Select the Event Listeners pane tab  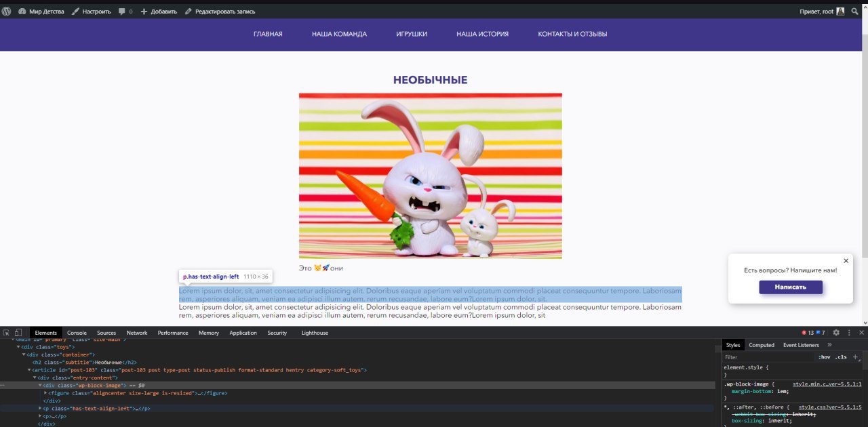point(801,345)
